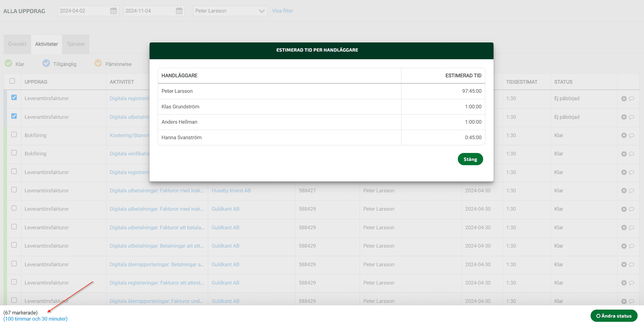Open gear settings for Kontering/Stansning row
644x327 pixels.
tap(624, 135)
